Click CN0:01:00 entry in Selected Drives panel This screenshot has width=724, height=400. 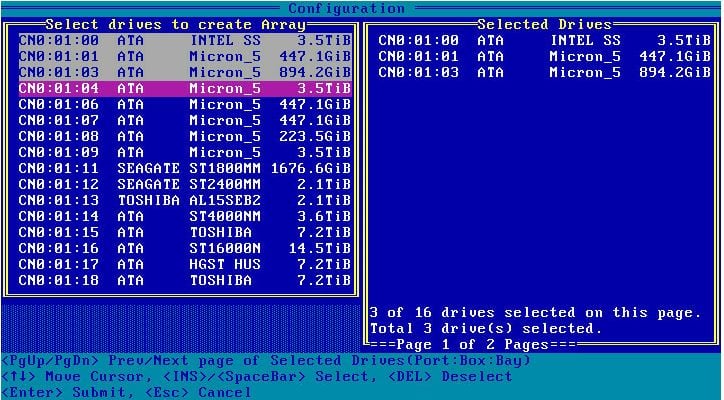click(544, 41)
